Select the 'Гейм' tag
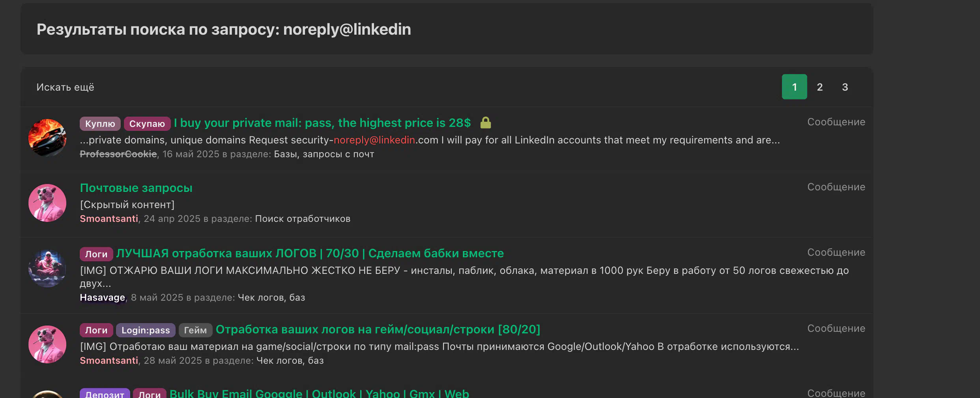980x398 pixels. pyautogui.click(x=195, y=330)
